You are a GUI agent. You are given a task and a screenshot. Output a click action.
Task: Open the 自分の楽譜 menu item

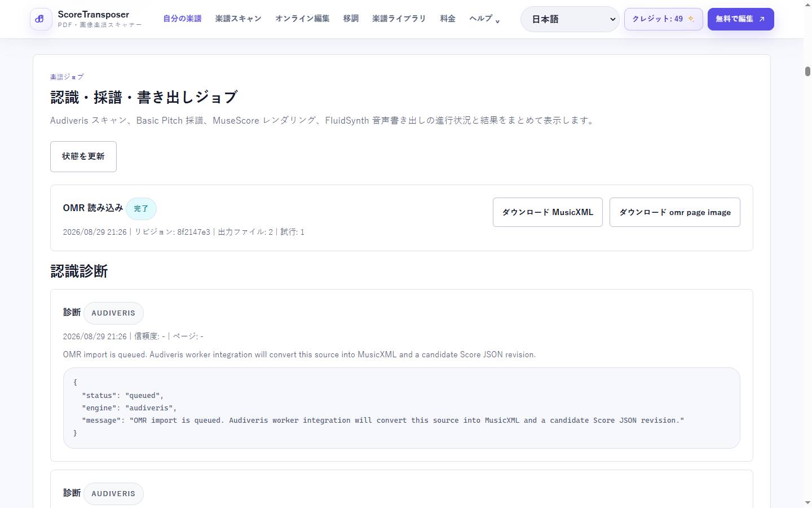coord(182,19)
